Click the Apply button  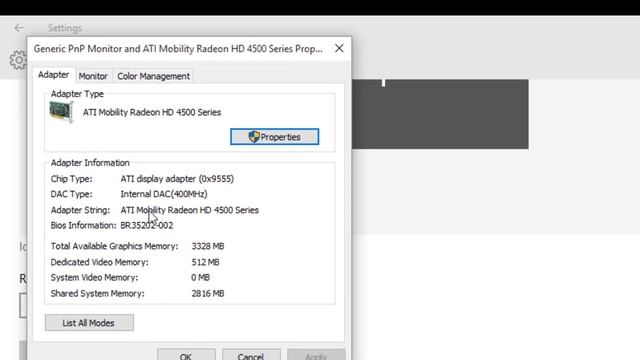316,354
